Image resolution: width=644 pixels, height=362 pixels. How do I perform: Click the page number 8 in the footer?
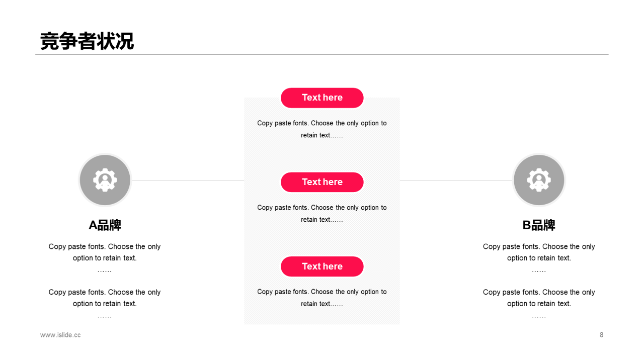(x=601, y=335)
